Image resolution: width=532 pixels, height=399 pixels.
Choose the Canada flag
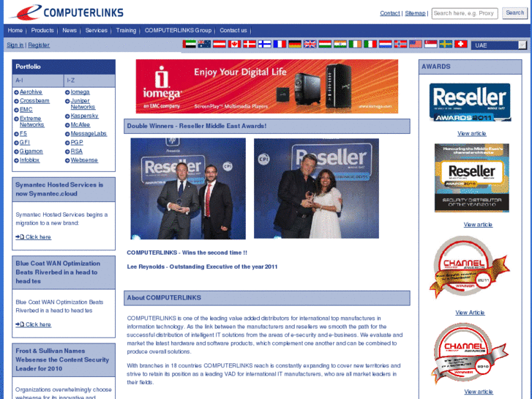234,44
